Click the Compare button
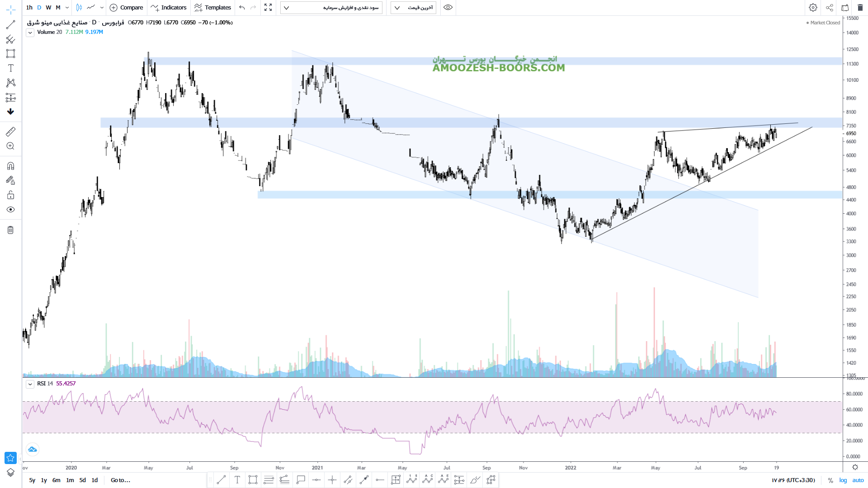Screen dimensions: 868x488 pos(127,7)
